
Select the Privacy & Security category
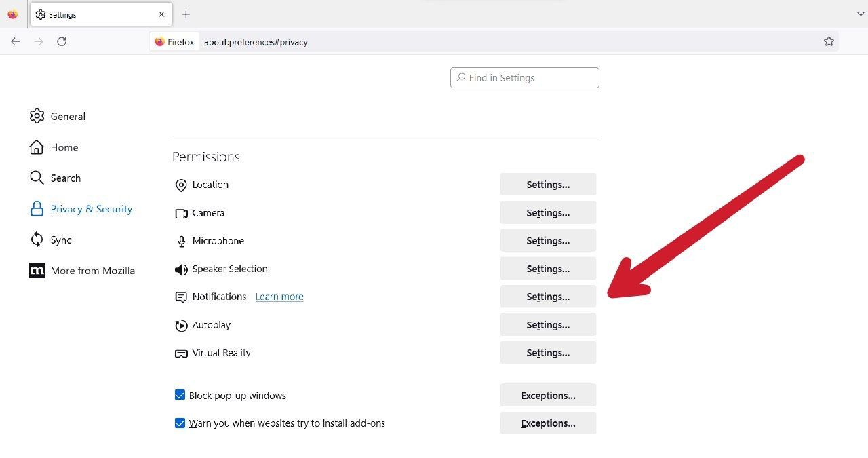[x=91, y=209]
